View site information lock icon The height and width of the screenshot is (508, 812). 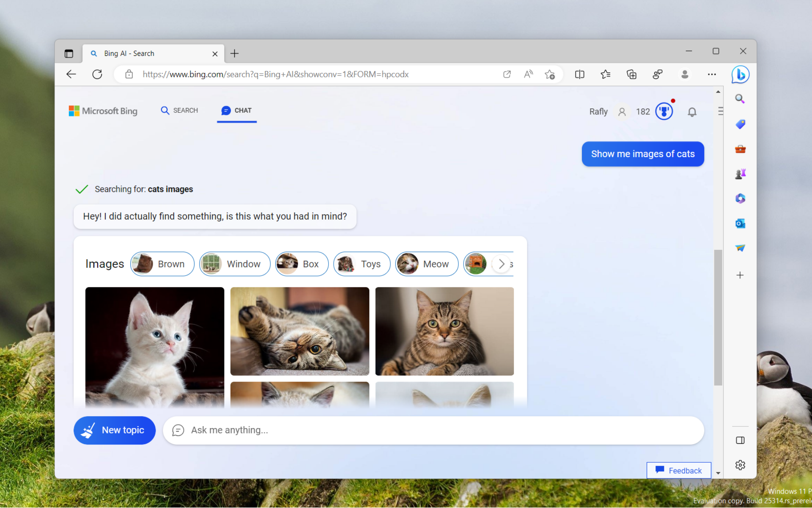[x=129, y=75]
